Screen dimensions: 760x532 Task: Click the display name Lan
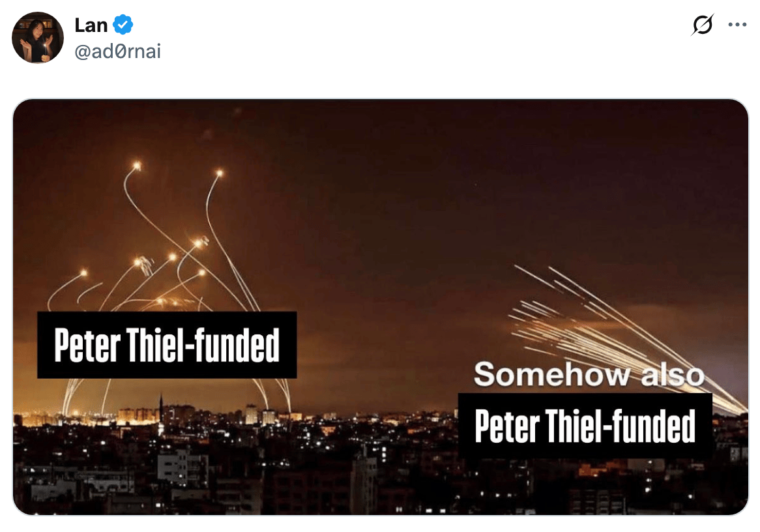click(91, 25)
